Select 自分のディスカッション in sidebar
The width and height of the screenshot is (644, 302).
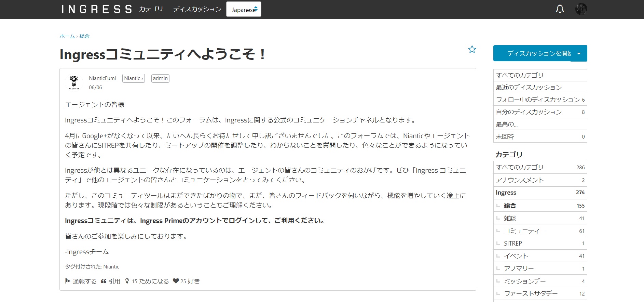coord(540,112)
